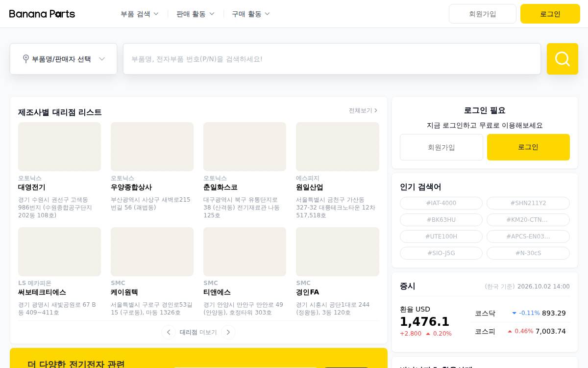Open 원일산업 distributor thumbnail

[x=338, y=147]
